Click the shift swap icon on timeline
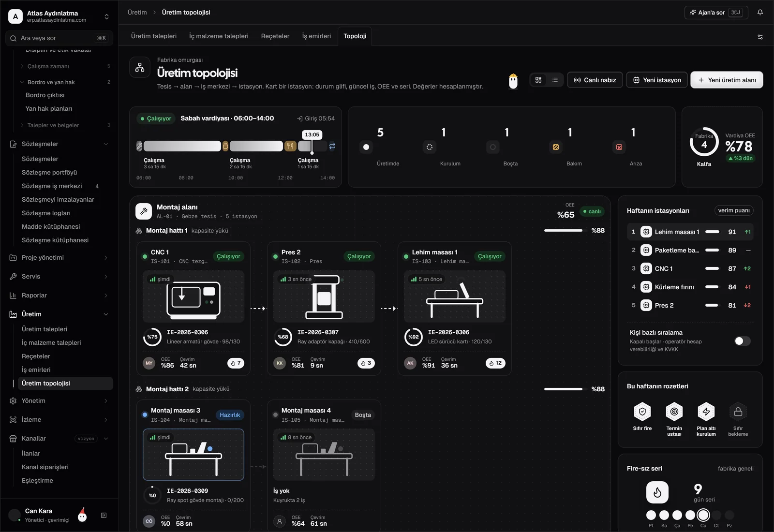This screenshot has width=774, height=532. (x=332, y=146)
